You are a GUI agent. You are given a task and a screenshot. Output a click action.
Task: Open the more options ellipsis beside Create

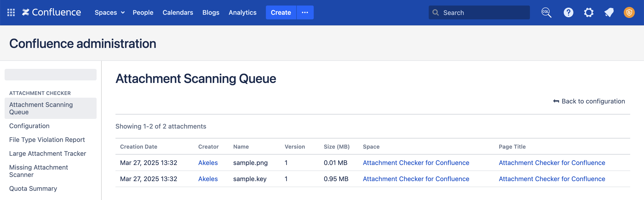coord(305,12)
